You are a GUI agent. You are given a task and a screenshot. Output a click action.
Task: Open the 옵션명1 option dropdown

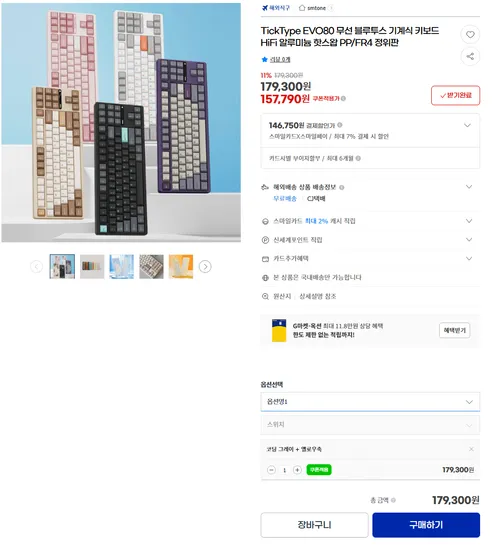[x=370, y=402]
